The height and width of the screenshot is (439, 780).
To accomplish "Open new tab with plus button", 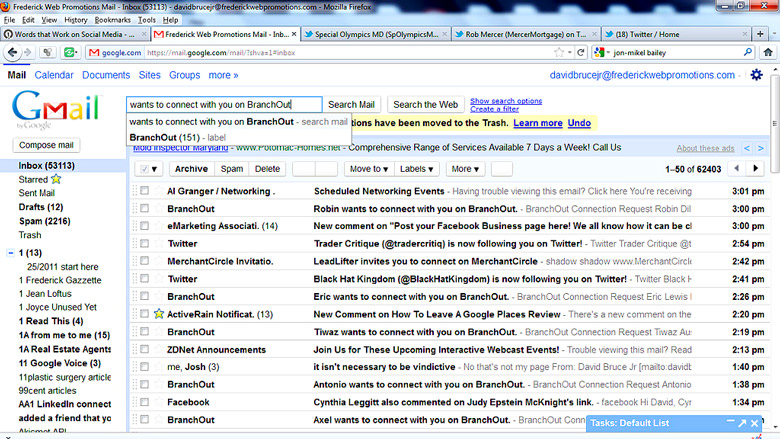I will (x=760, y=34).
